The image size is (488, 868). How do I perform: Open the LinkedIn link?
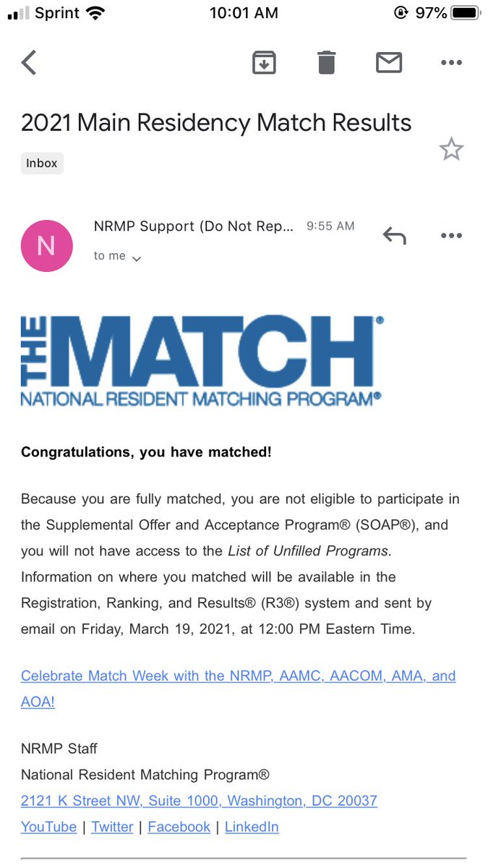(x=252, y=827)
